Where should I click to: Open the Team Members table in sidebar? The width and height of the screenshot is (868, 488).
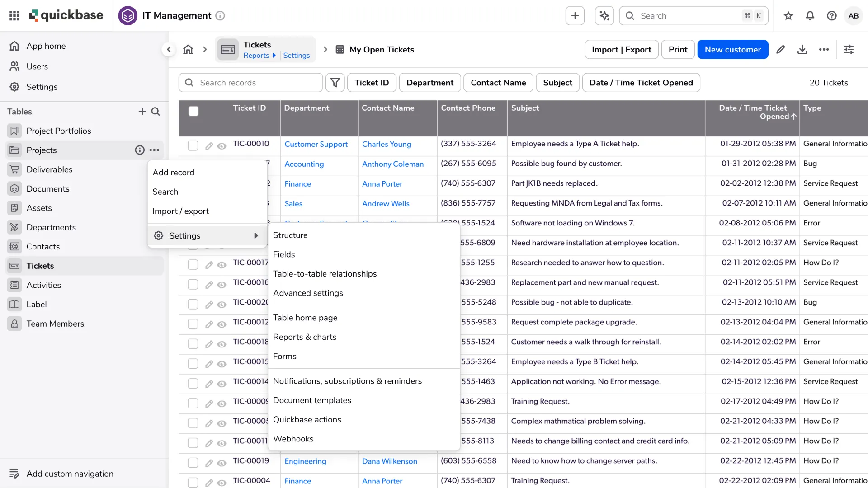pyautogui.click(x=85, y=324)
